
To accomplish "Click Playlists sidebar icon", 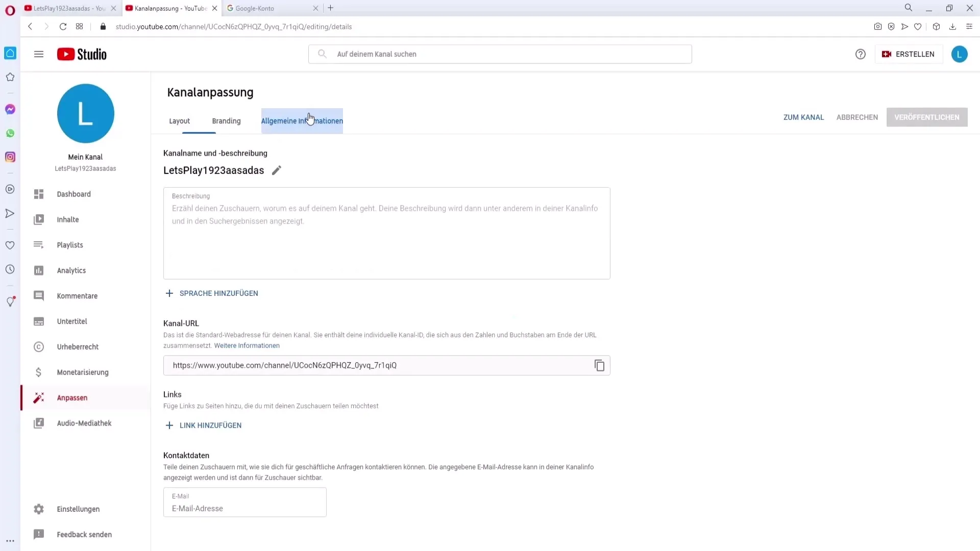I will 38,245.
